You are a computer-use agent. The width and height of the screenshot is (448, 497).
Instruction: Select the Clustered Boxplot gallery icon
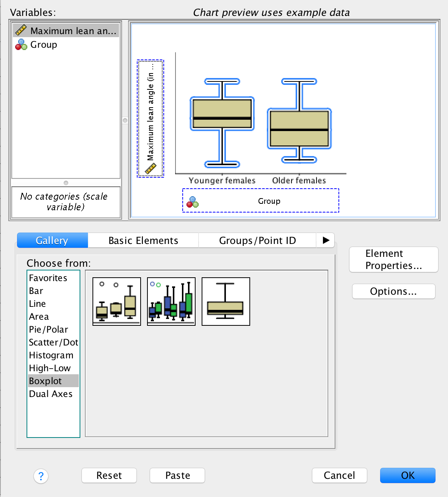pos(171,301)
